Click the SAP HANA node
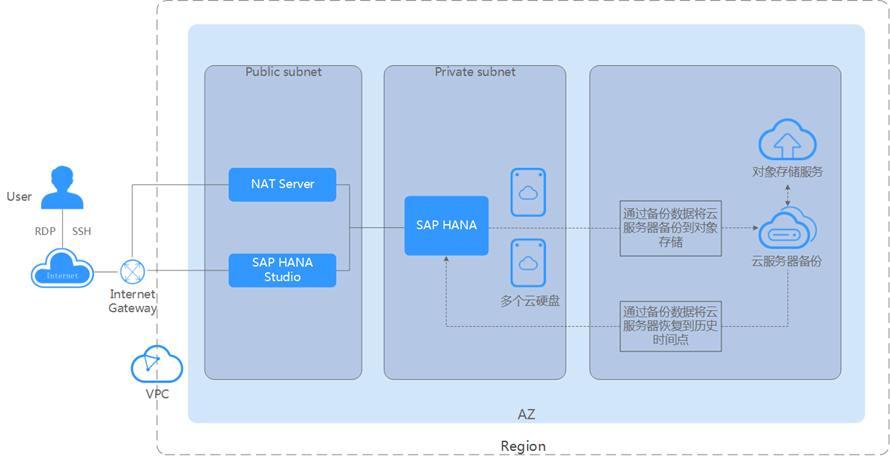This screenshot has height=461, width=890. pyautogui.click(x=446, y=225)
